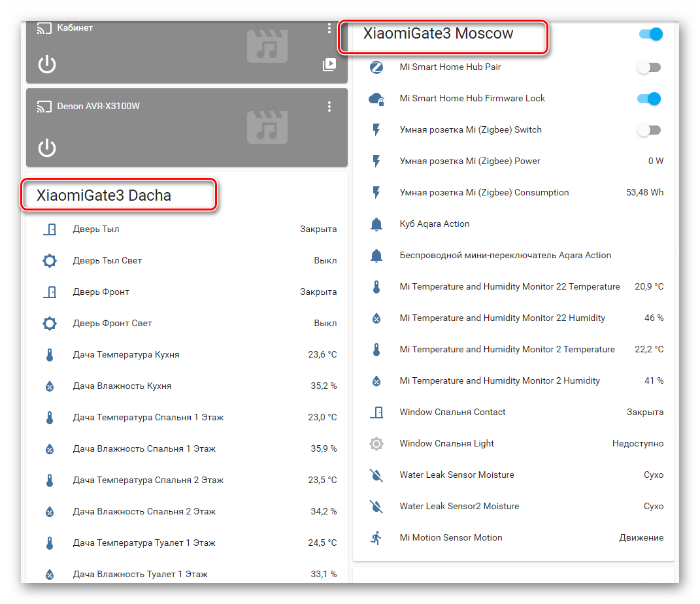Viewport: 700px width, 604px height.
Task: Click power button on Кабинет media card
Action: point(47,65)
